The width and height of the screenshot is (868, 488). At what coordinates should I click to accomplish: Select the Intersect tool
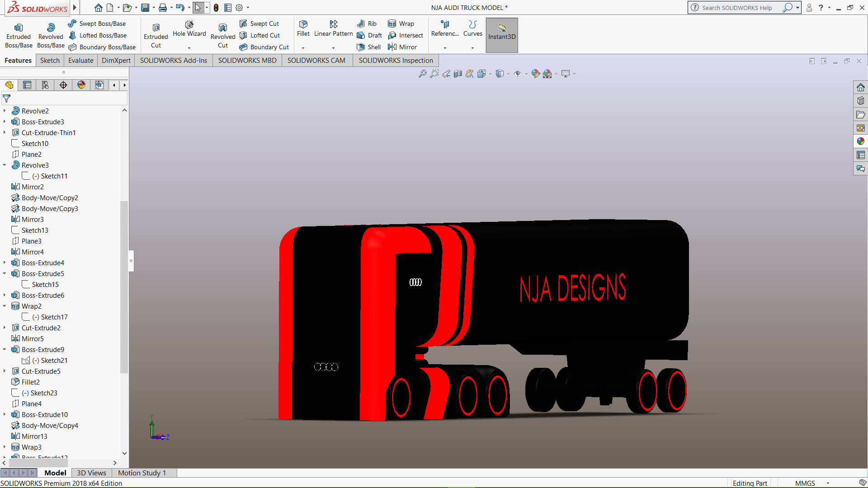pos(406,35)
